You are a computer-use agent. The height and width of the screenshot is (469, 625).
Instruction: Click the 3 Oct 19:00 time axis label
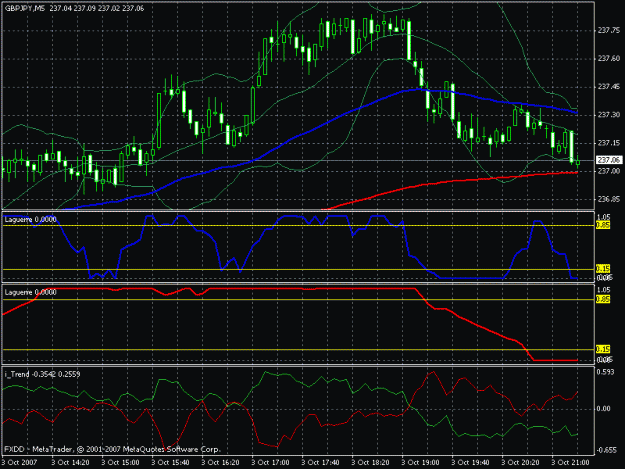click(420, 463)
